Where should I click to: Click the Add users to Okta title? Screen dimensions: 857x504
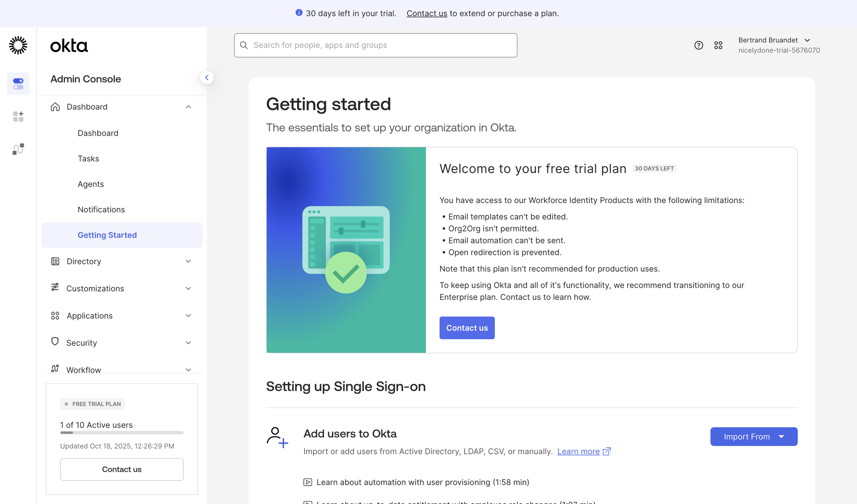[350, 434]
